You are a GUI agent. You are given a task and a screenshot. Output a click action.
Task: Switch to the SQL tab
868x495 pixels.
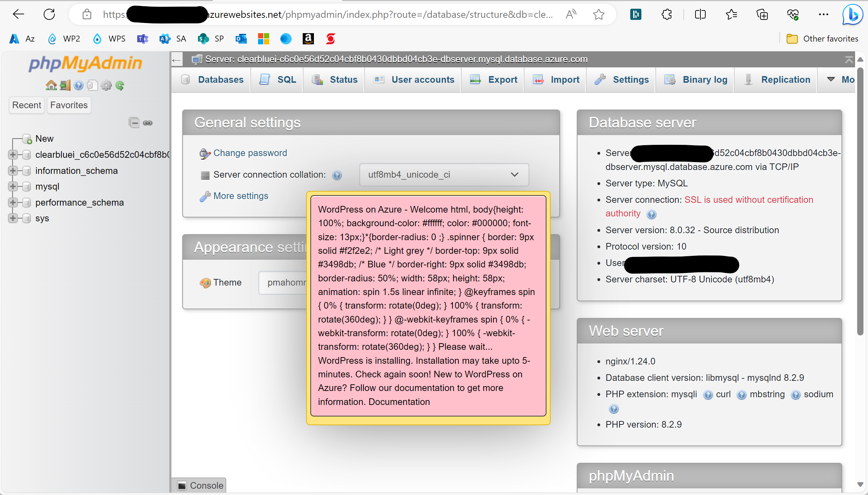click(x=278, y=80)
